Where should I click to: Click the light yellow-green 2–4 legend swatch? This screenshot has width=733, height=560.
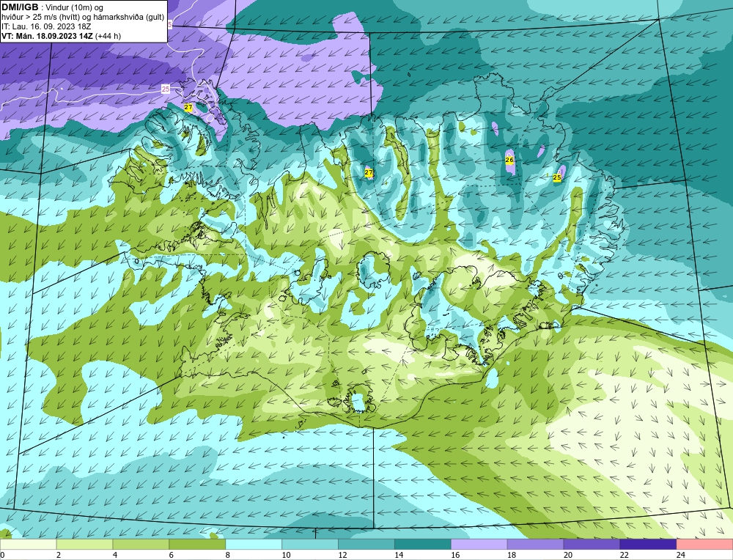pos(84,545)
